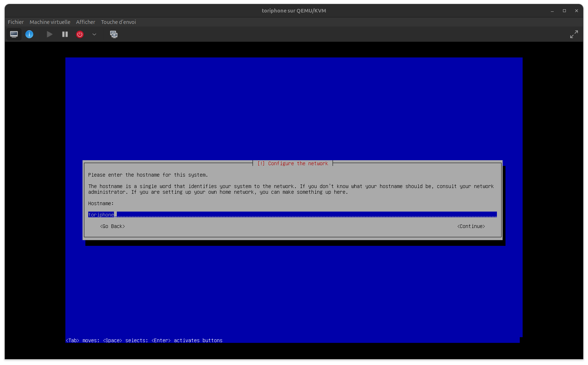Switch the VM display to fullscreen

(x=574, y=34)
